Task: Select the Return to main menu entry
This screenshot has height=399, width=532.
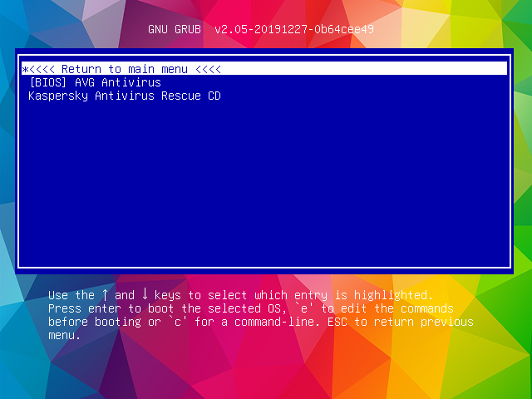Action: pos(264,68)
